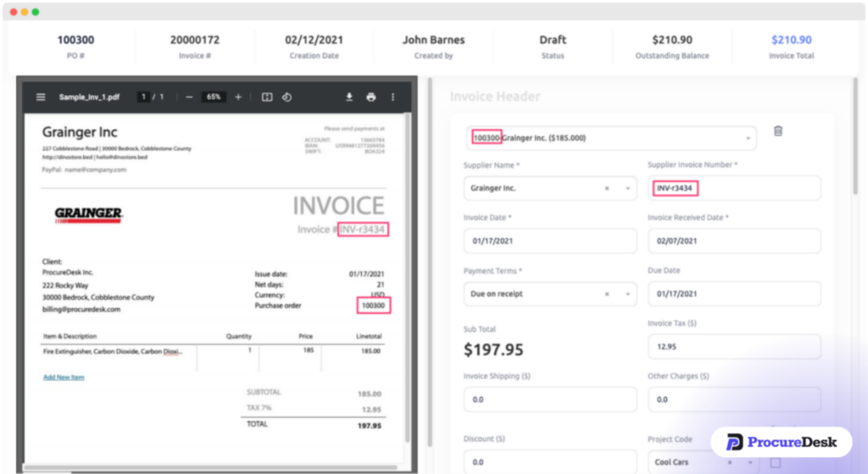Click the Supplier Invoice Number field
This screenshot has width=868, height=474.
click(x=733, y=188)
